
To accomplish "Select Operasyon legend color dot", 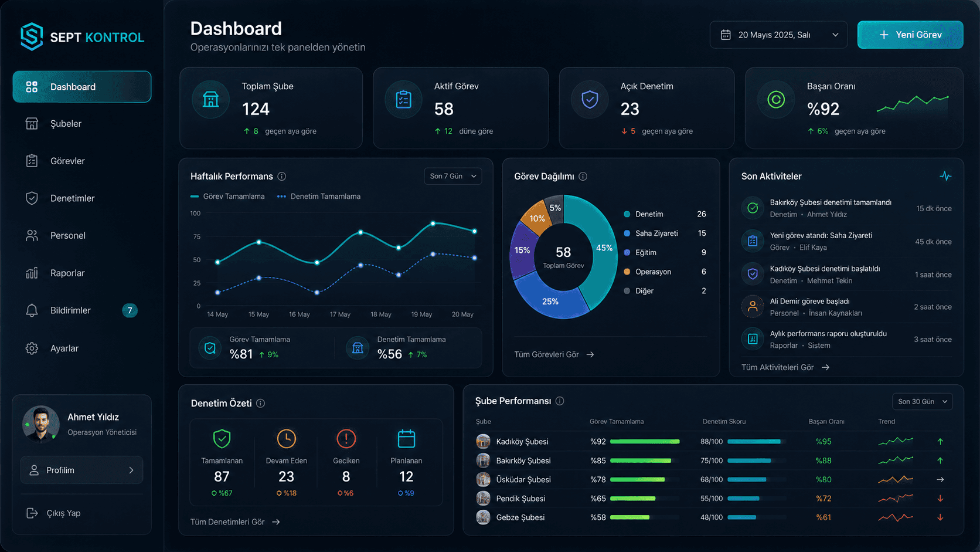I will click(627, 272).
